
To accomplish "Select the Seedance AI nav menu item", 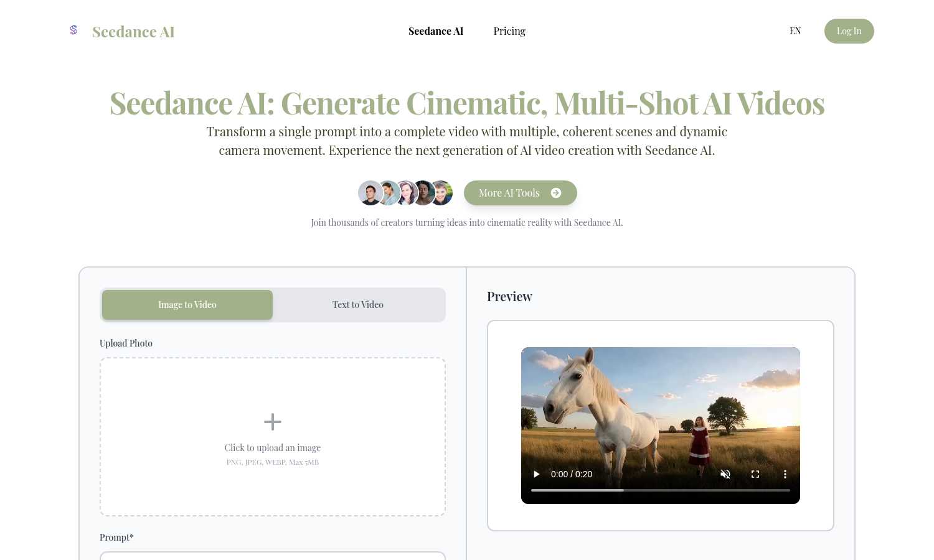I will point(436,31).
